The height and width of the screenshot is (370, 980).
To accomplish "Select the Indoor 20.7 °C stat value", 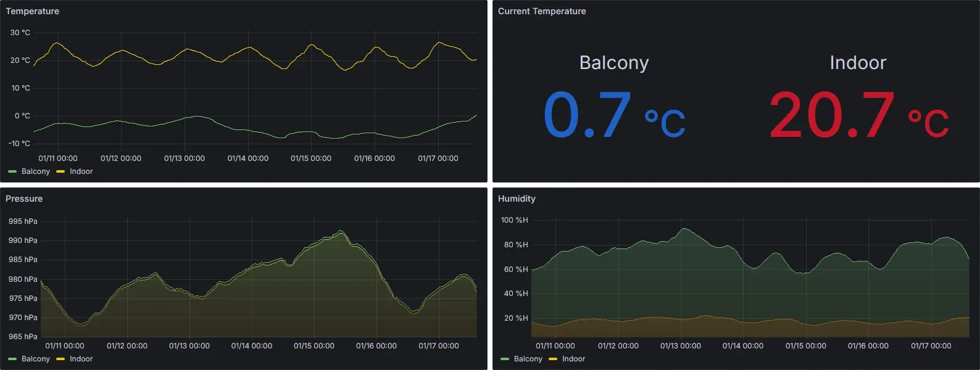I will tap(858, 115).
